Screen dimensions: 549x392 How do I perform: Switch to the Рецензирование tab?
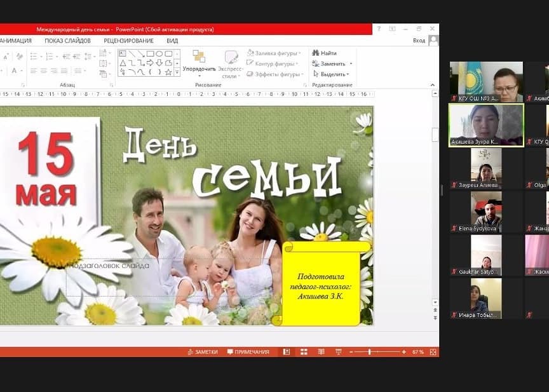pos(128,41)
